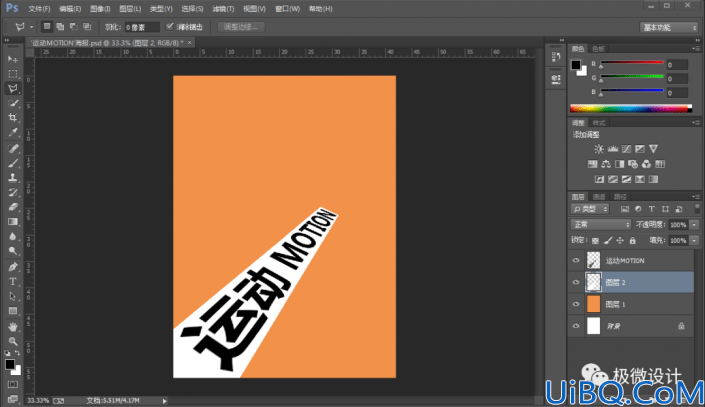Click Intersect with selection mode button

tap(87, 27)
